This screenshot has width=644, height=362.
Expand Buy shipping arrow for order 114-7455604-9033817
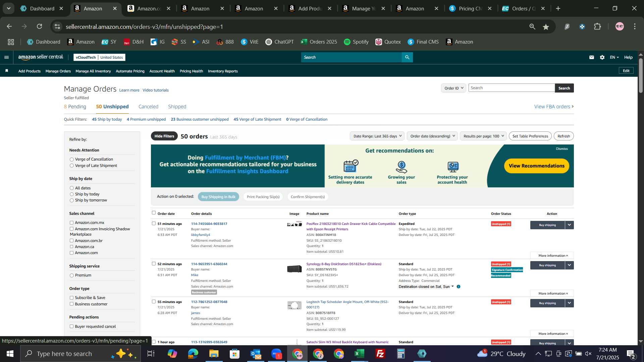coord(569,225)
